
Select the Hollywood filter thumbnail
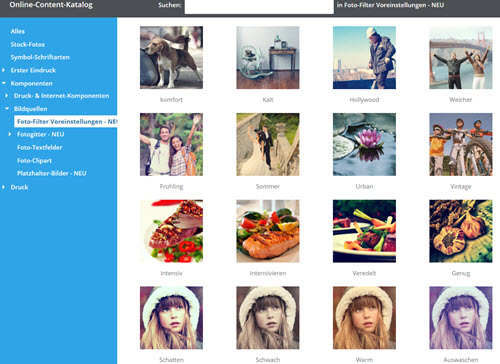coord(364,58)
